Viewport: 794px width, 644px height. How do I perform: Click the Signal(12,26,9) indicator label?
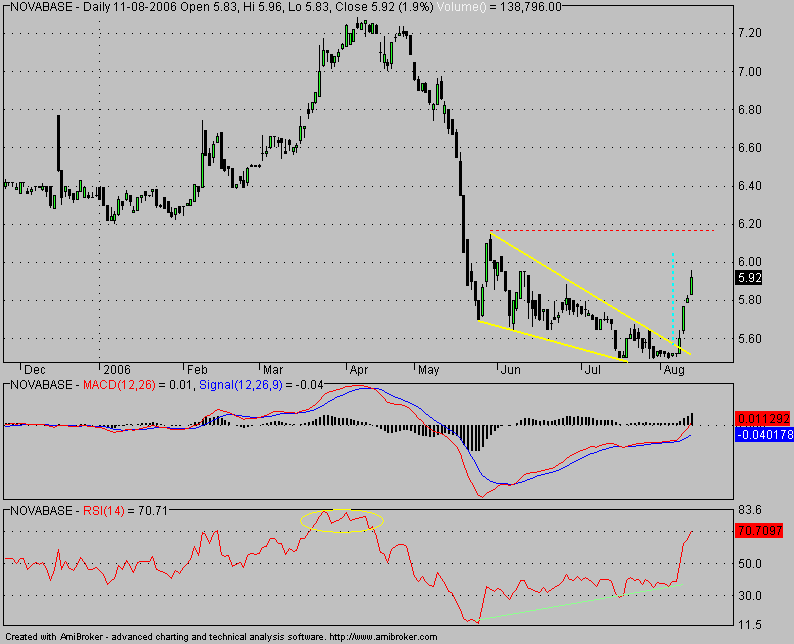(241, 385)
